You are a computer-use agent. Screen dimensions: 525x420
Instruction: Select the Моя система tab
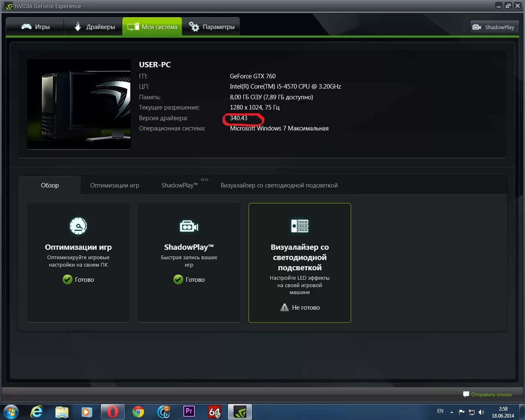click(152, 27)
